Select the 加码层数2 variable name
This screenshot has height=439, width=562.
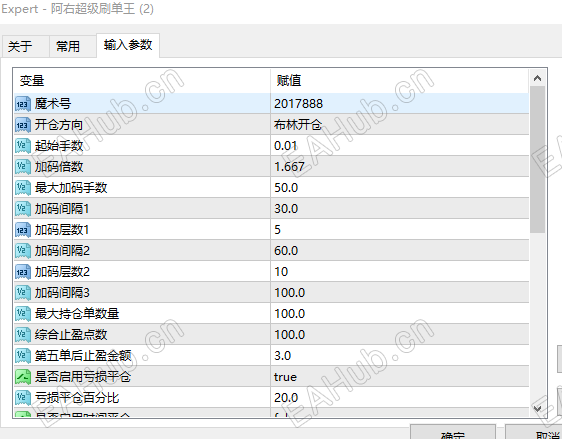[62, 272]
